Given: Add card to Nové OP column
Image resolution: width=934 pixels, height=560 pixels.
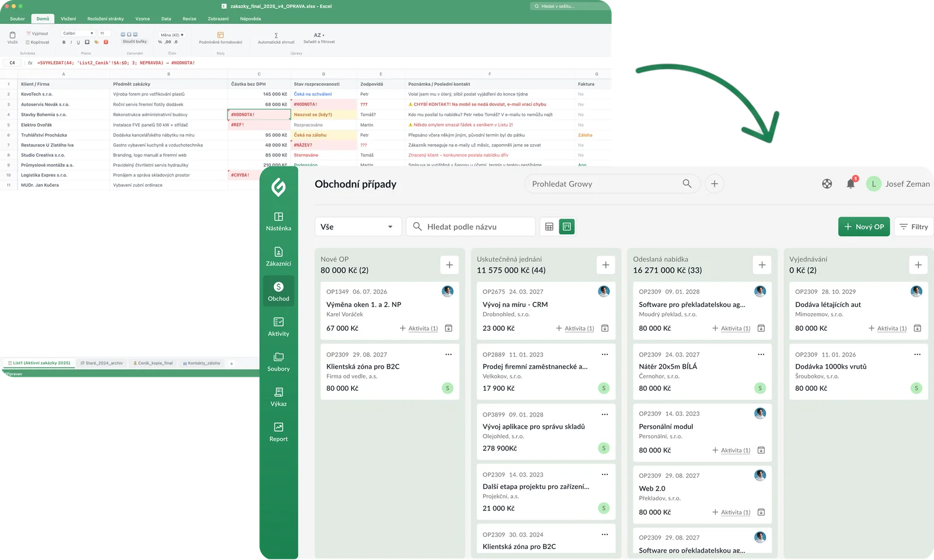Looking at the screenshot, I should [x=449, y=265].
